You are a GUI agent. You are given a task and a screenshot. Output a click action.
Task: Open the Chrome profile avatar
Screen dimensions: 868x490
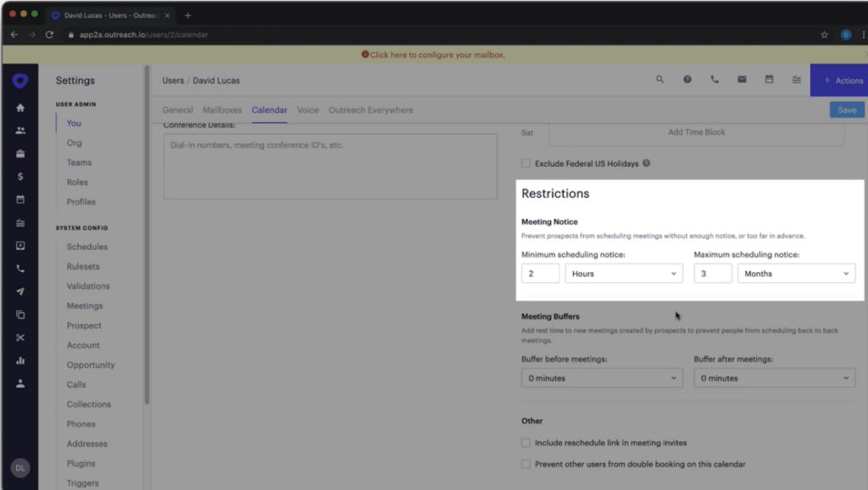coord(846,35)
